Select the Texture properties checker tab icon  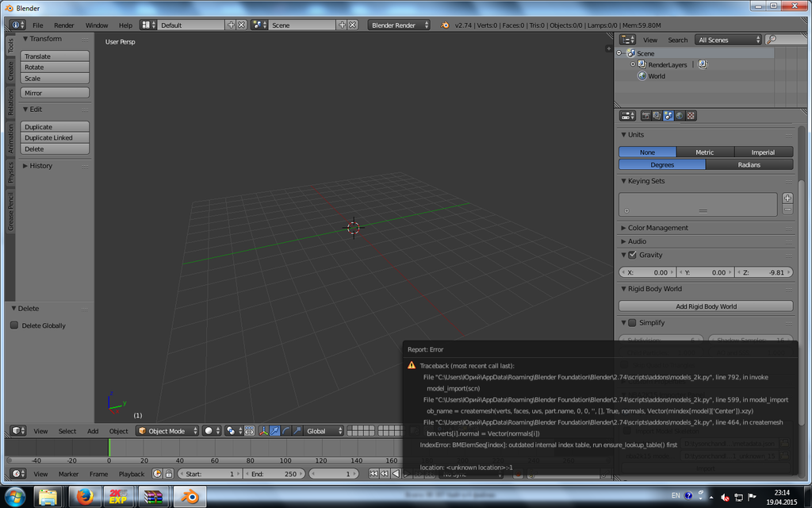[x=691, y=116]
